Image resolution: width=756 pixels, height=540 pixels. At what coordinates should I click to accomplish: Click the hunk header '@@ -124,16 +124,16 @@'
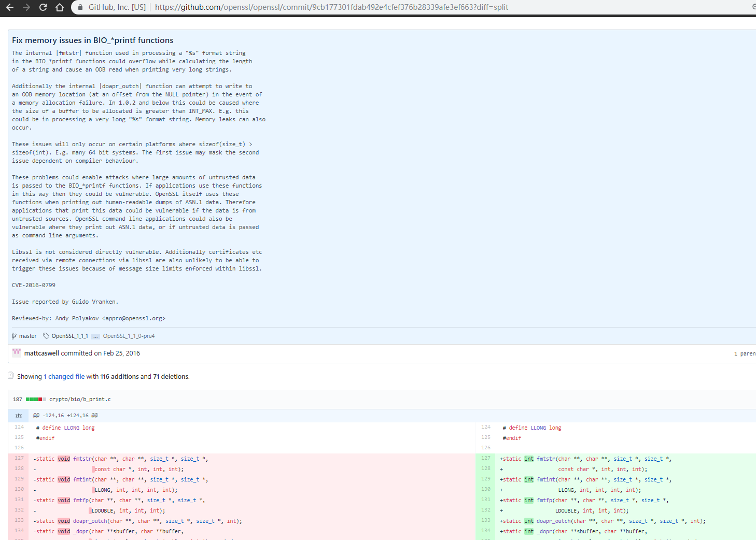[x=65, y=416]
